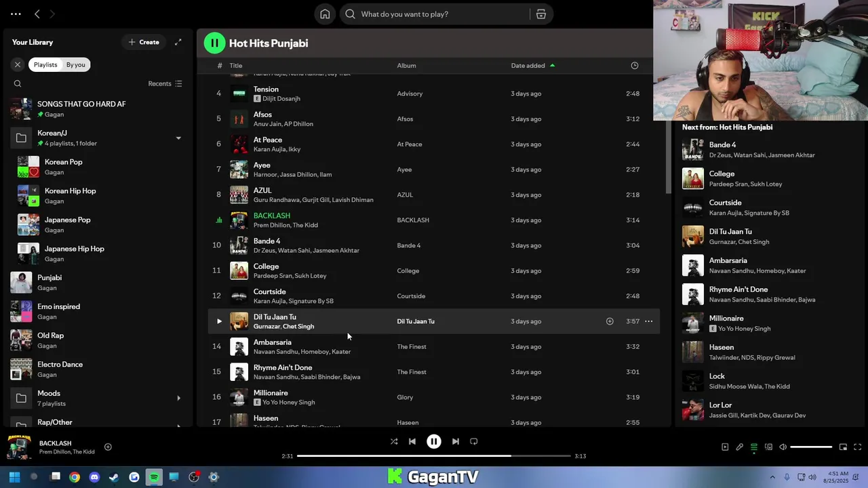Screen dimensions: 868x488
Task: Expand Your Library to full view
Action: tap(178, 42)
